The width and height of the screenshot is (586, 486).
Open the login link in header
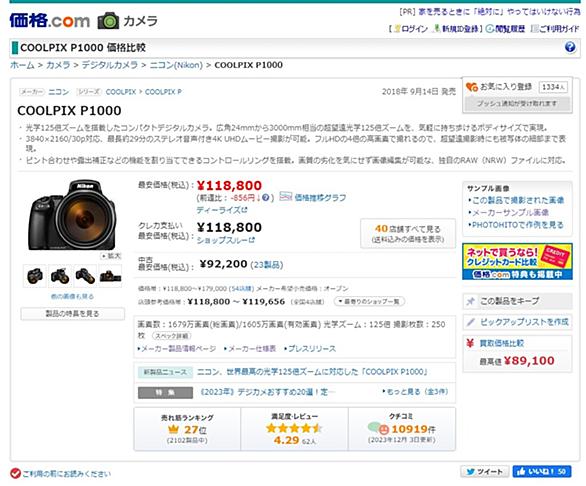tap(411, 29)
